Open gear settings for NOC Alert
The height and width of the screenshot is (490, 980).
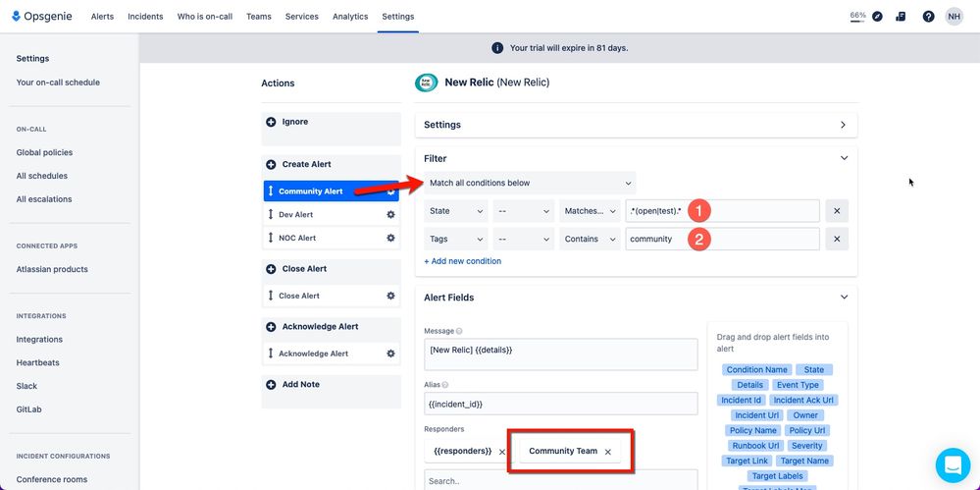(x=390, y=238)
